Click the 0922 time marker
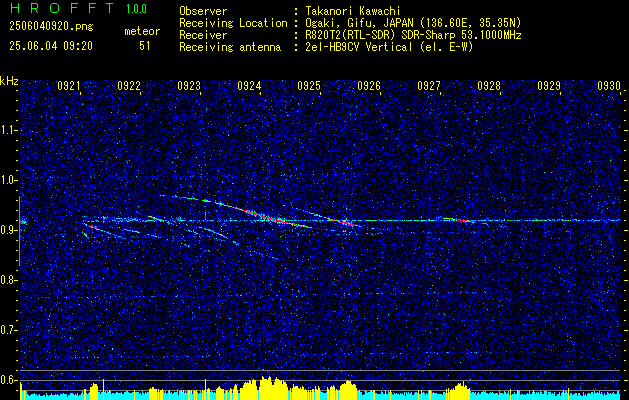629x400 pixels. (x=129, y=86)
